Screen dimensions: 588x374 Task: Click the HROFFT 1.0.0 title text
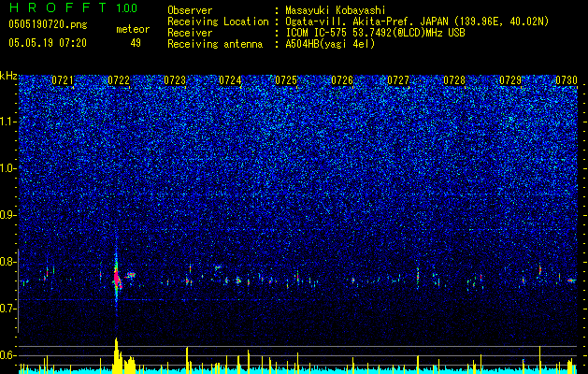point(73,7)
